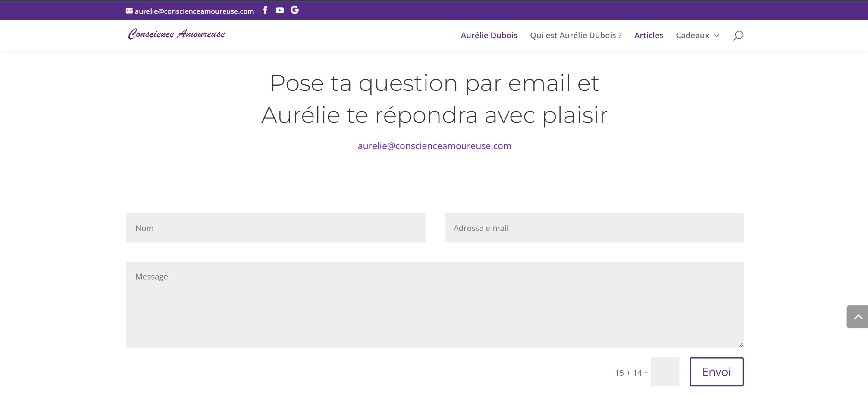This screenshot has width=868, height=395.
Task: Click the Google icon in top bar
Action: 294,10
